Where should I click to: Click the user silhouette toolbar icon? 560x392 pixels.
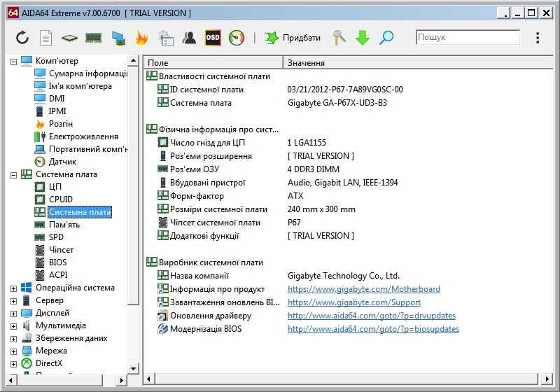[189, 38]
